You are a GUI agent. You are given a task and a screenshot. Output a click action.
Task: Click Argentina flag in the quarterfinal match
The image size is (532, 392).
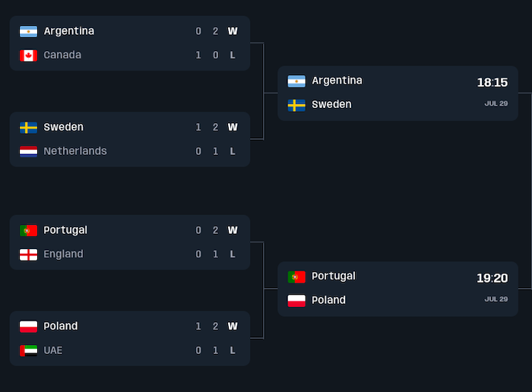click(x=28, y=31)
